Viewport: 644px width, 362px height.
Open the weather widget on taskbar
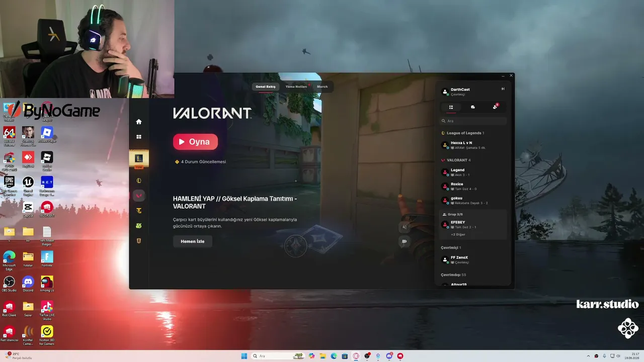pyautogui.click(x=18, y=356)
